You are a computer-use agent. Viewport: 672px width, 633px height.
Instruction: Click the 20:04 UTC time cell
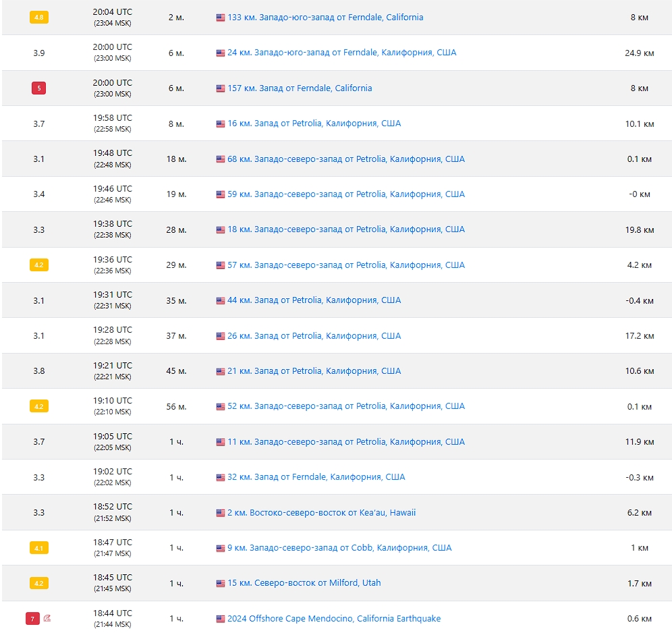click(x=113, y=17)
